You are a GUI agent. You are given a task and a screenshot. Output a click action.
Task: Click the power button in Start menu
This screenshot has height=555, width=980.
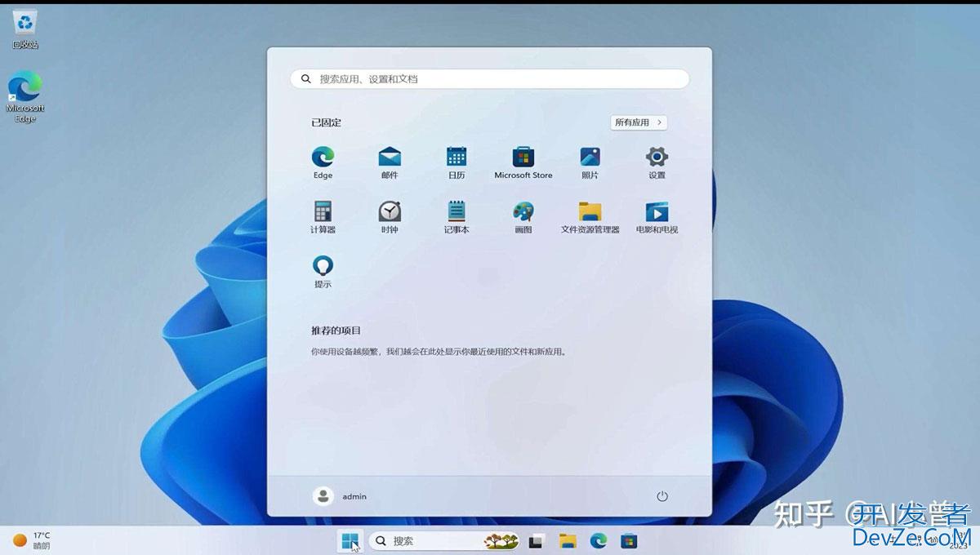tap(662, 496)
